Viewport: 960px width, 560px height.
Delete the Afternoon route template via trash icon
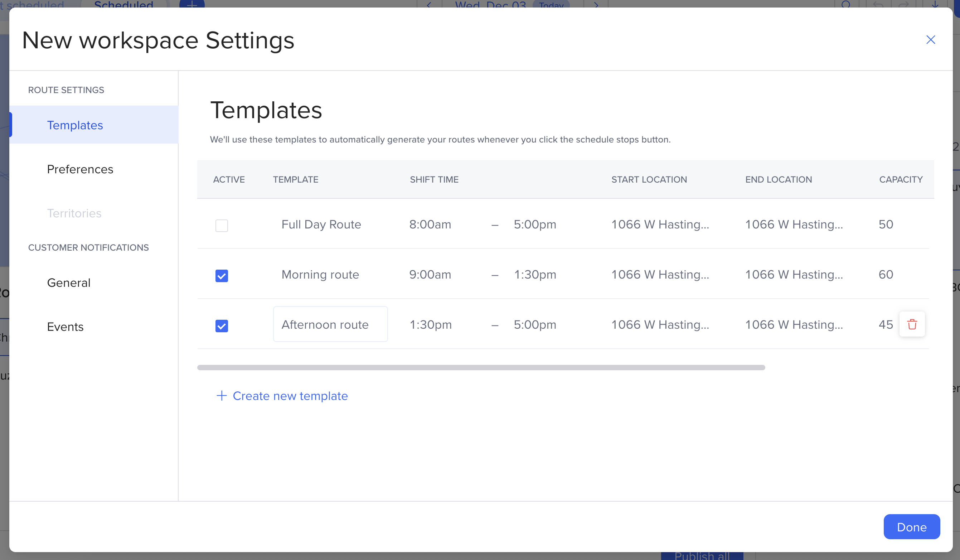pyautogui.click(x=912, y=324)
